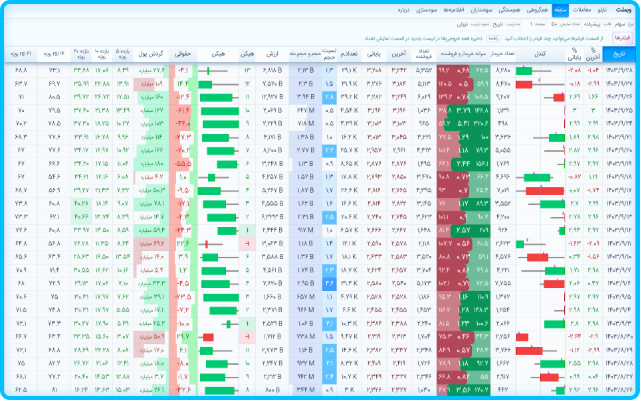
Task: Click the بازده ۲۰ روزه column header
Action: point(81,54)
